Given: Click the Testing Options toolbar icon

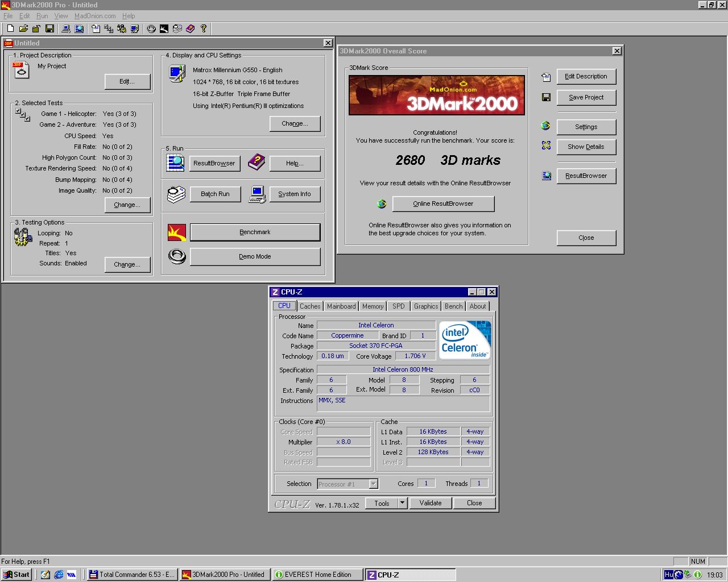Looking at the screenshot, I should (x=122, y=28).
